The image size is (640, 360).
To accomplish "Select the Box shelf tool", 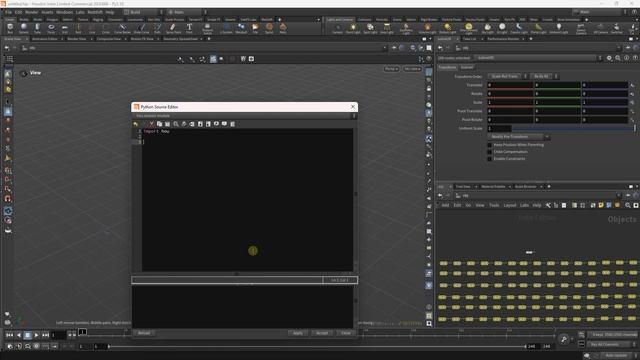I will pos(10,28).
